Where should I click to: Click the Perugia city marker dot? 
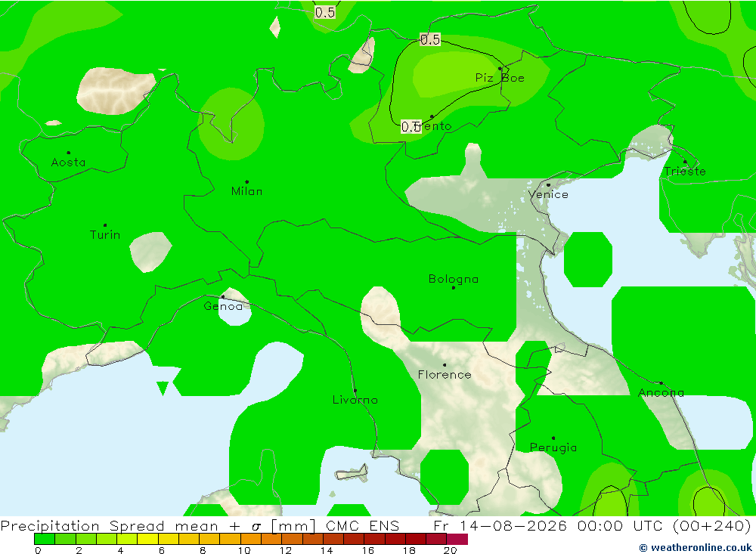[553, 438]
